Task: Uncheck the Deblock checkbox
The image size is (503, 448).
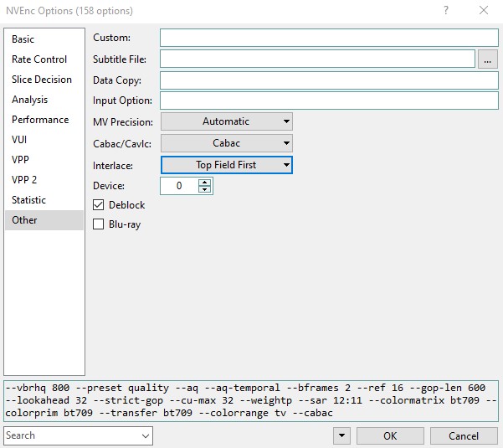Action: [x=99, y=205]
